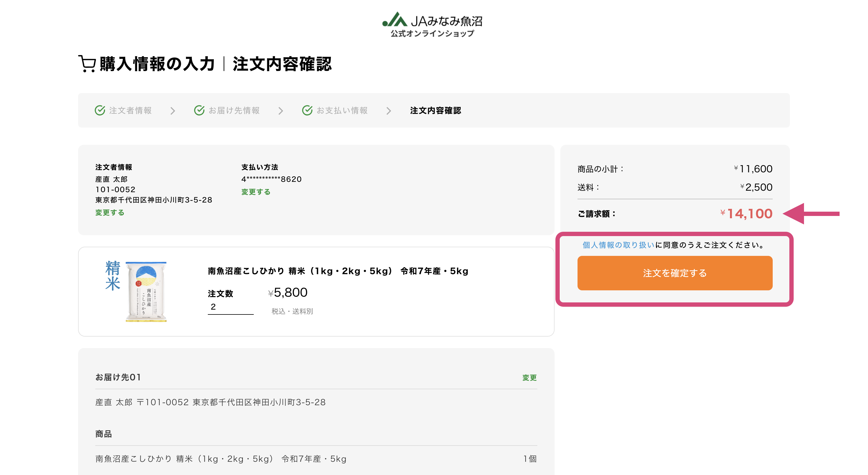Click the shopping cart icon

(x=87, y=64)
